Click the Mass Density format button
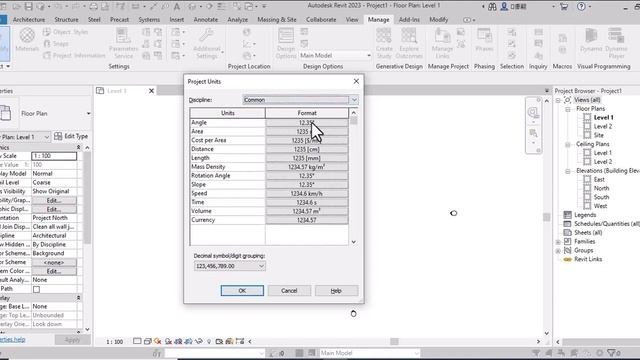This screenshot has width=640, height=360. (x=307, y=167)
